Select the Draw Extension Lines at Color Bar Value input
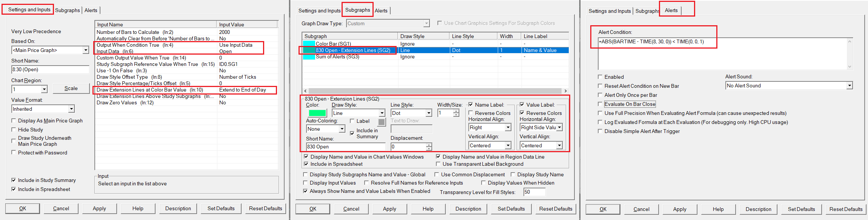The width and height of the screenshot is (868, 220). 149,90
